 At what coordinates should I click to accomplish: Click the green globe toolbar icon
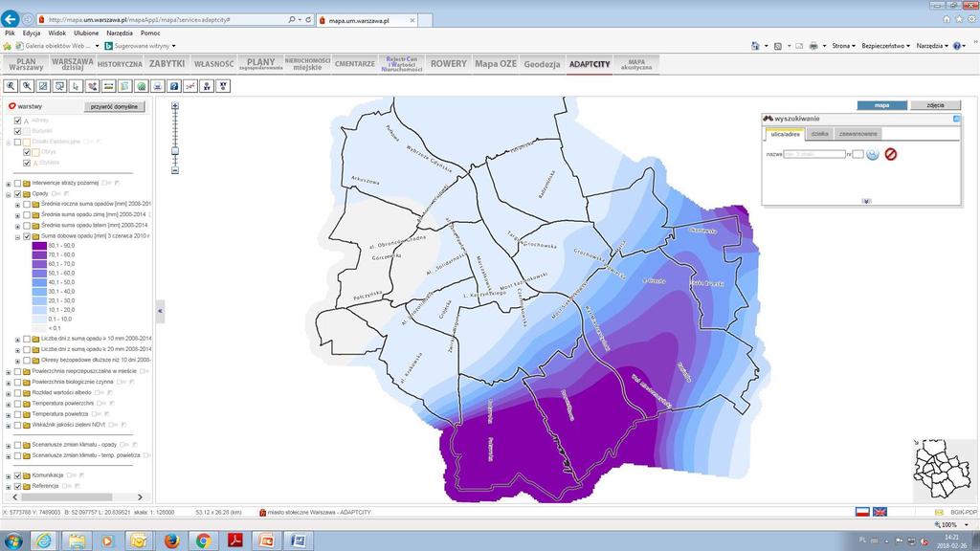pos(142,86)
